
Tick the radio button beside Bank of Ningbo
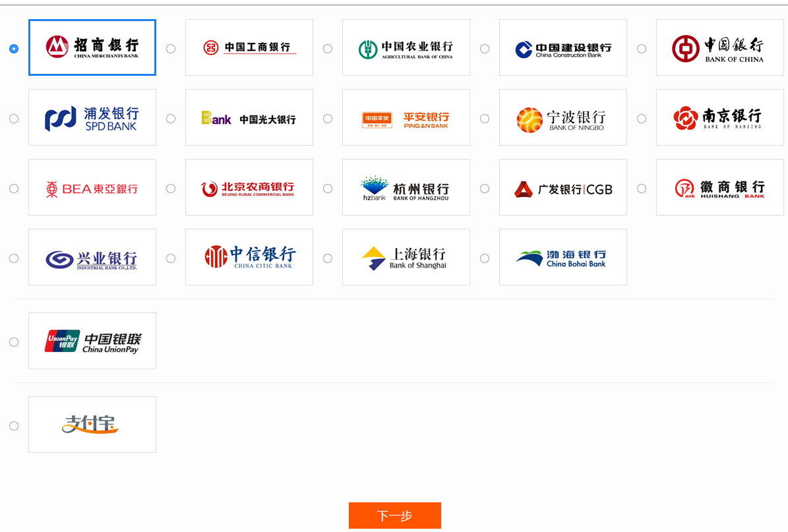click(x=485, y=119)
